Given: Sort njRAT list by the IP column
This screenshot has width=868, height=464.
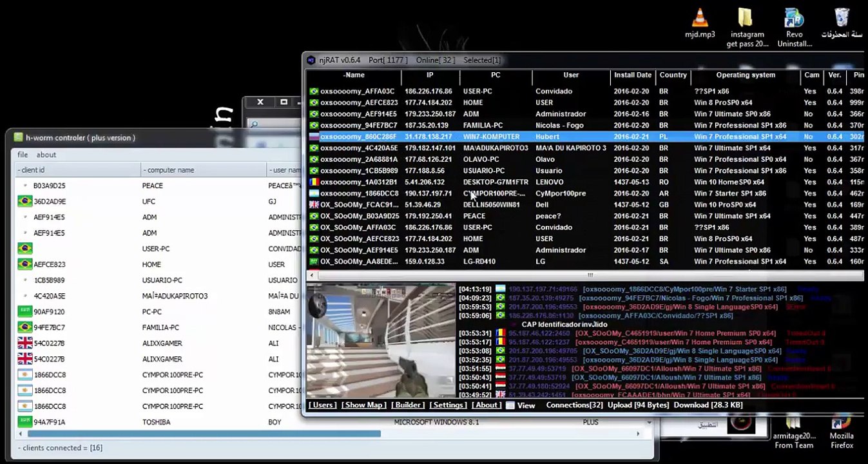Looking at the screenshot, I should click(x=430, y=75).
